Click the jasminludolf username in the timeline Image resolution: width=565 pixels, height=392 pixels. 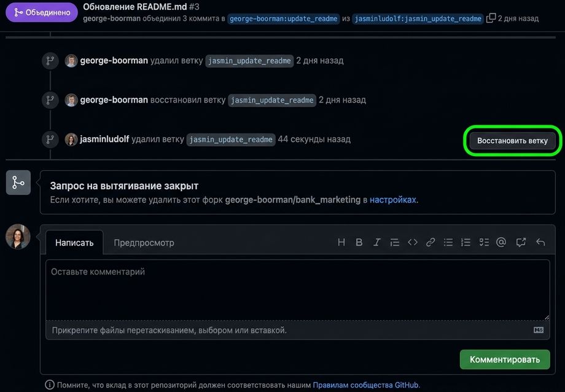104,139
